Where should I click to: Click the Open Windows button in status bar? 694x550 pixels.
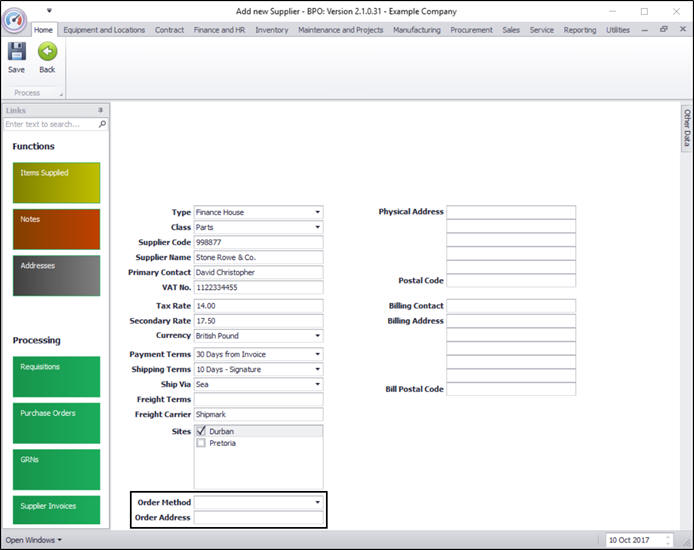coord(34,540)
